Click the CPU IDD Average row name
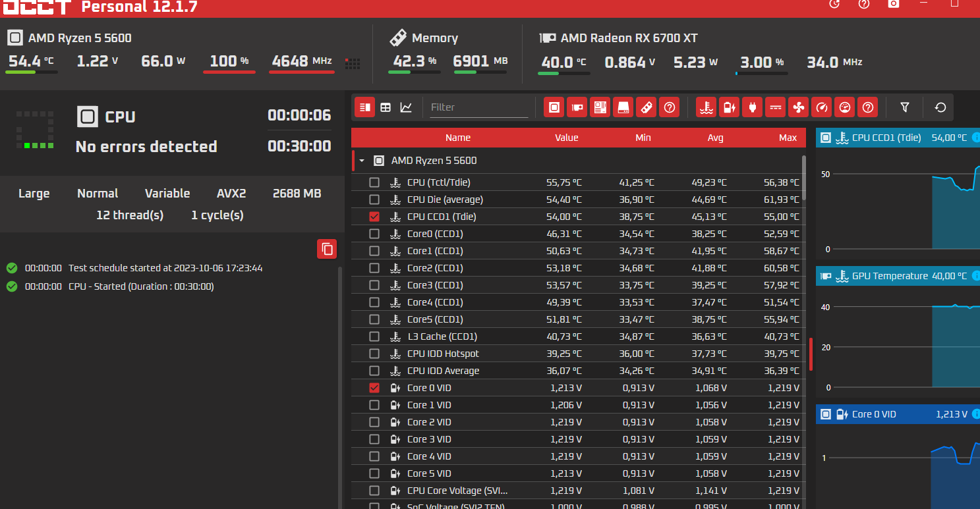 (443, 371)
